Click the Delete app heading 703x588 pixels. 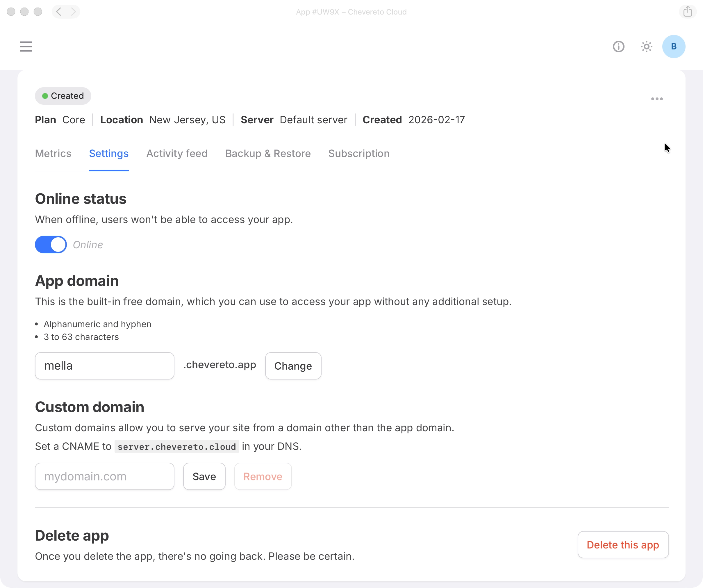coord(72,535)
